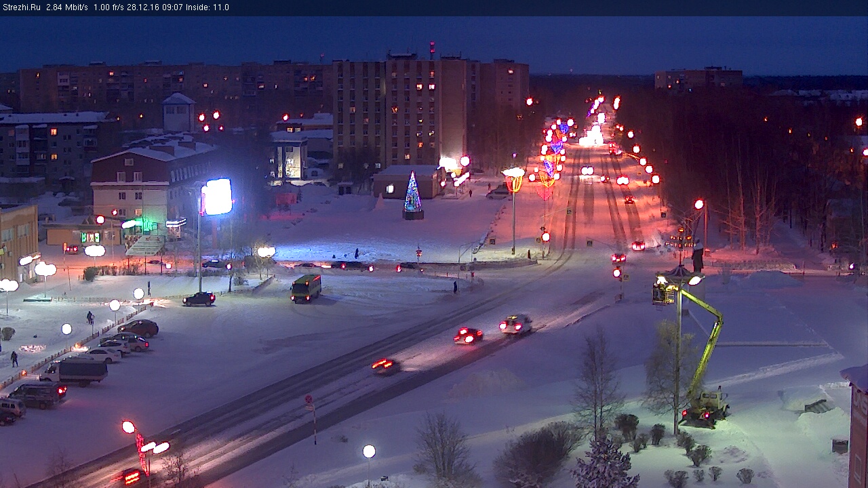This screenshot has height=488, width=868.
Task: Click the 1.00 fr/s frame rate value
Action: [109, 7]
